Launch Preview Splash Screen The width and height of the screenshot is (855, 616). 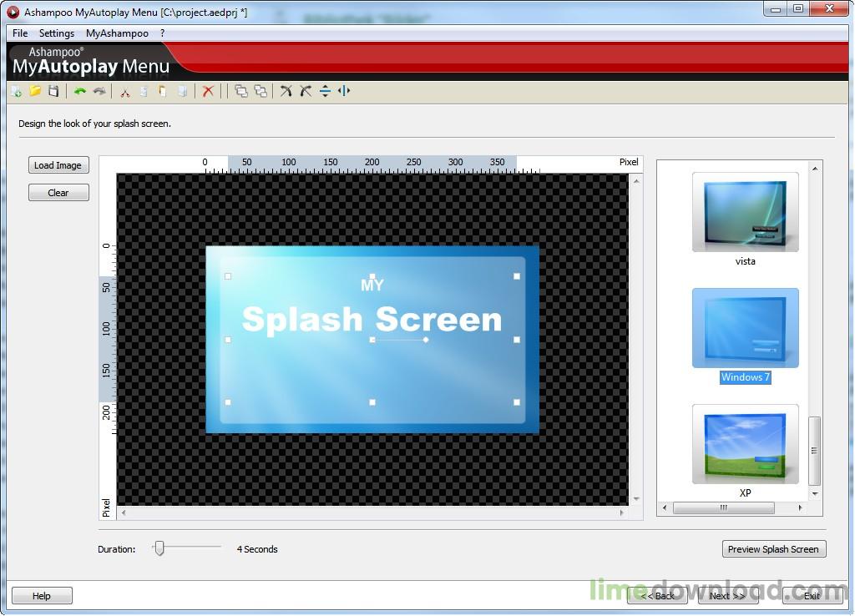coord(773,548)
